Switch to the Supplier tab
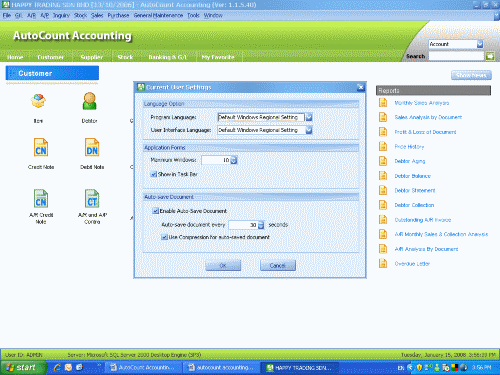This screenshot has width=500, height=375. pyautogui.click(x=92, y=57)
